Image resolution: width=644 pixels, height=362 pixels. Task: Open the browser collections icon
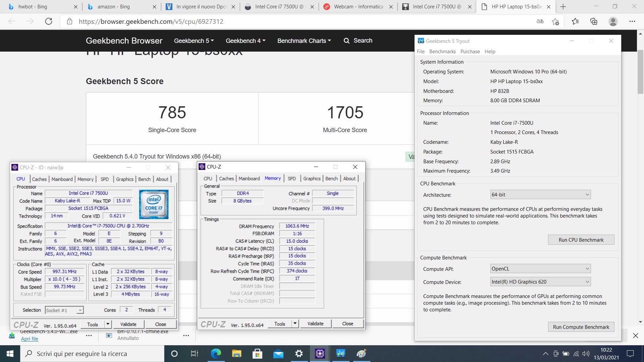[x=594, y=21]
